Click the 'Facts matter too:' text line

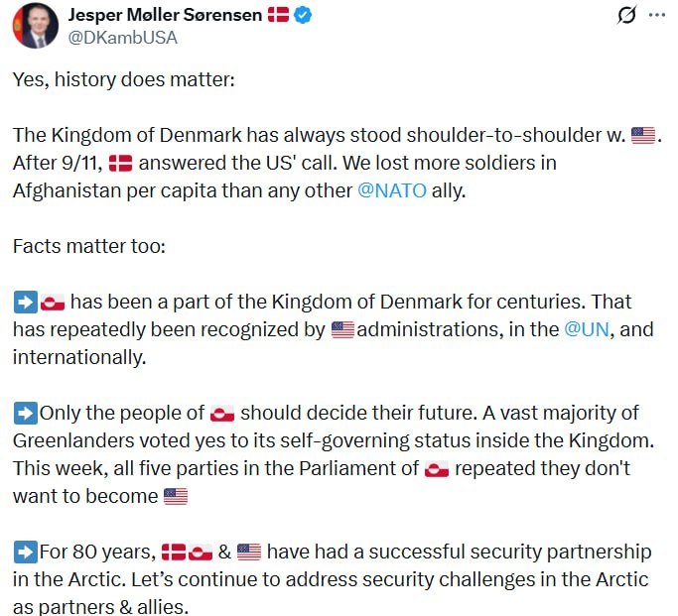pos(88,246)
